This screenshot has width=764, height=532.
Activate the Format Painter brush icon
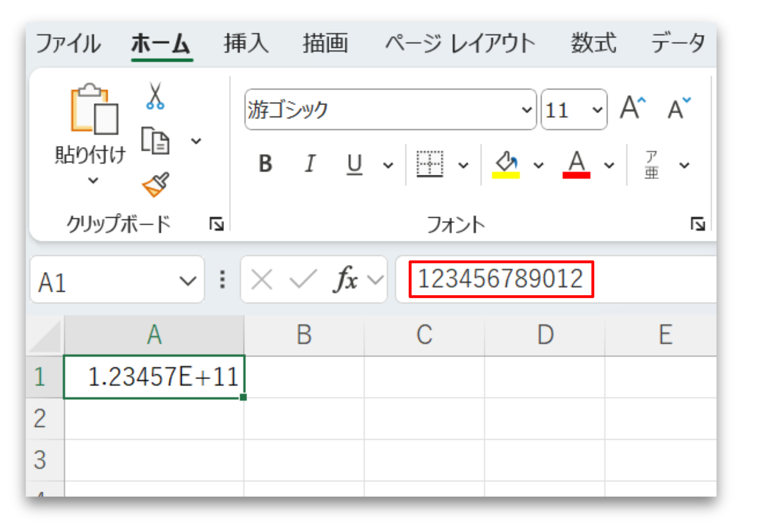pyautogui.click(x=156, y=185)
